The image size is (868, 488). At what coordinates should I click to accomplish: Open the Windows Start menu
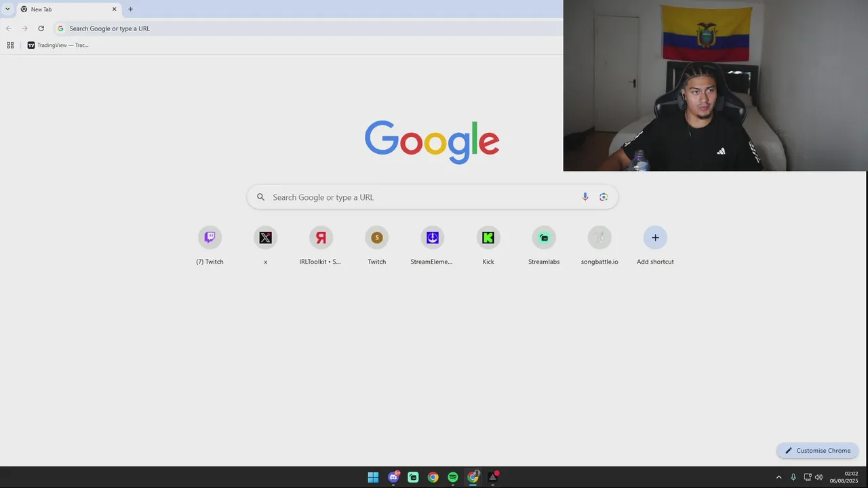click(x=373, y=477)
